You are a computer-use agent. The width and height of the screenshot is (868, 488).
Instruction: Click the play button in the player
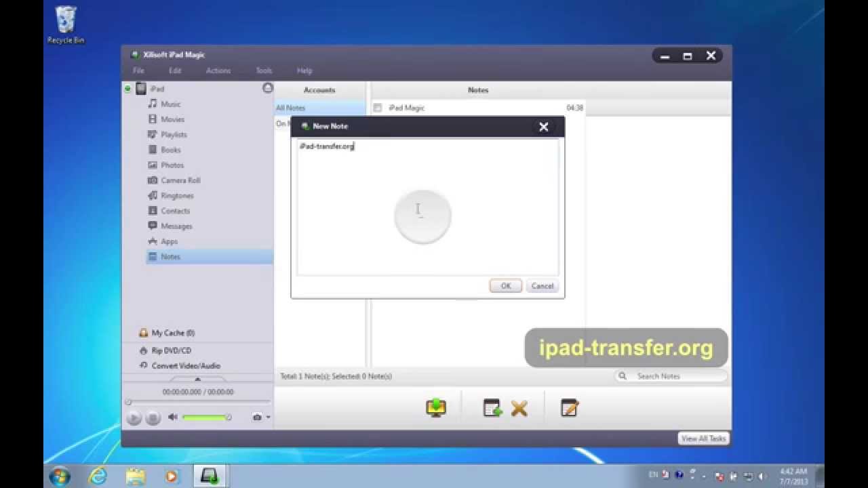click(x=134, y=418)
